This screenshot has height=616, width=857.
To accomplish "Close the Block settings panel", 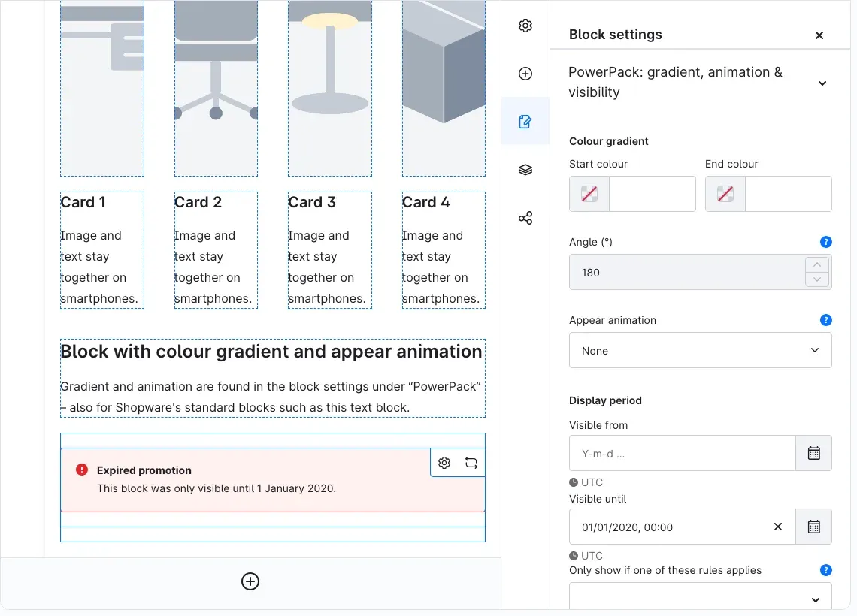I will [x=819, y=35].
